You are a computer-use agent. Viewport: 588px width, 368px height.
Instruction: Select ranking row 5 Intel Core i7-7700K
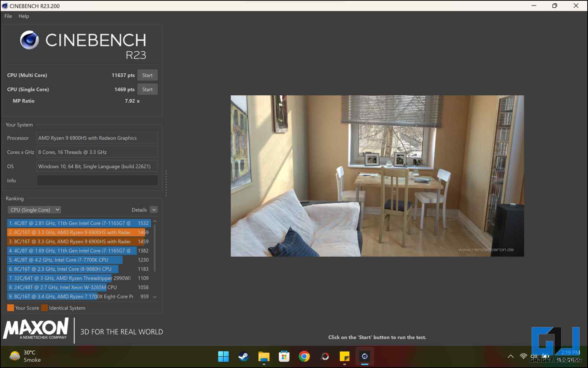79,260
